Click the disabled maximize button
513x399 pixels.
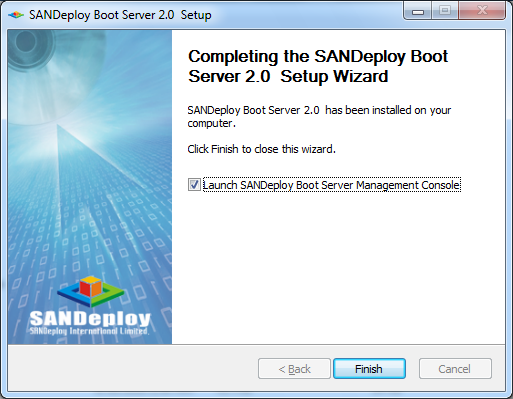pos(445,11)
